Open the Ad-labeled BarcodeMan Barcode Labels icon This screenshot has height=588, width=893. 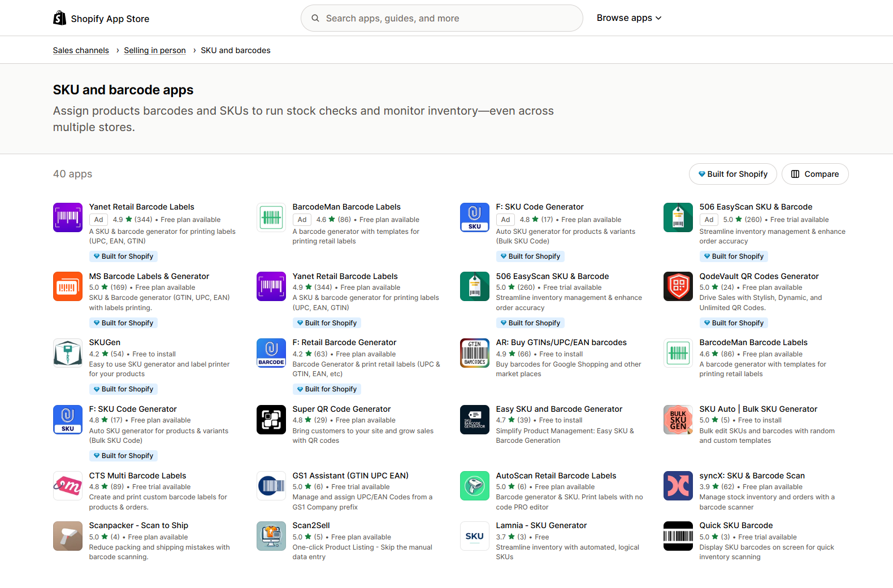click(x=271, y=217)
